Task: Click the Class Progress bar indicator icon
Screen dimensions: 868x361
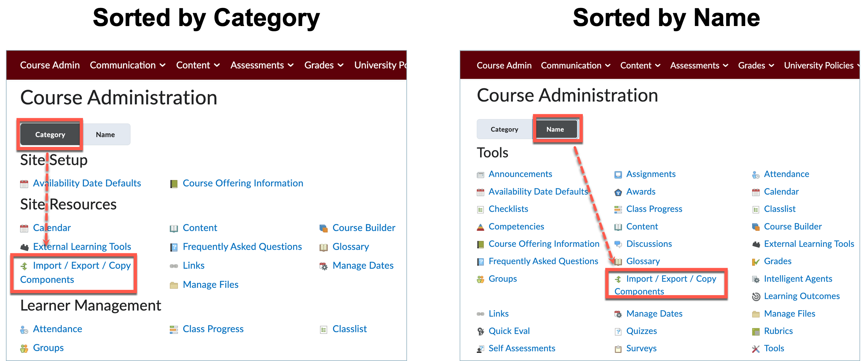Action: point(174,329)
